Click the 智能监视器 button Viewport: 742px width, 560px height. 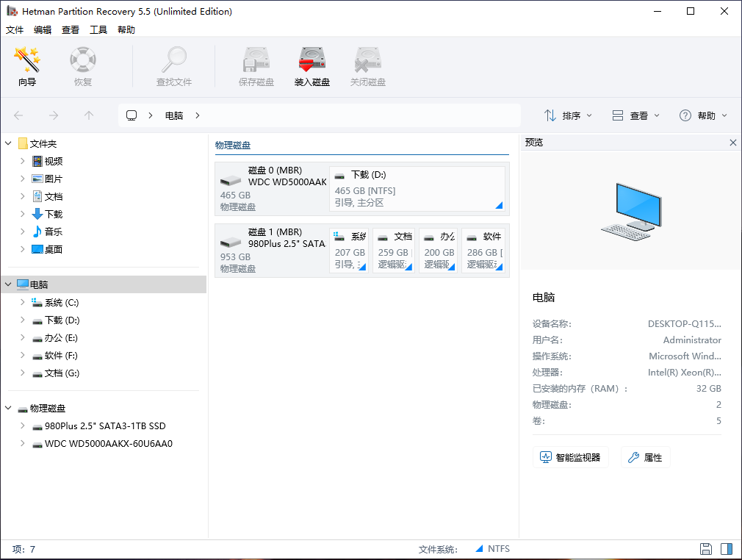pos(571,457)
